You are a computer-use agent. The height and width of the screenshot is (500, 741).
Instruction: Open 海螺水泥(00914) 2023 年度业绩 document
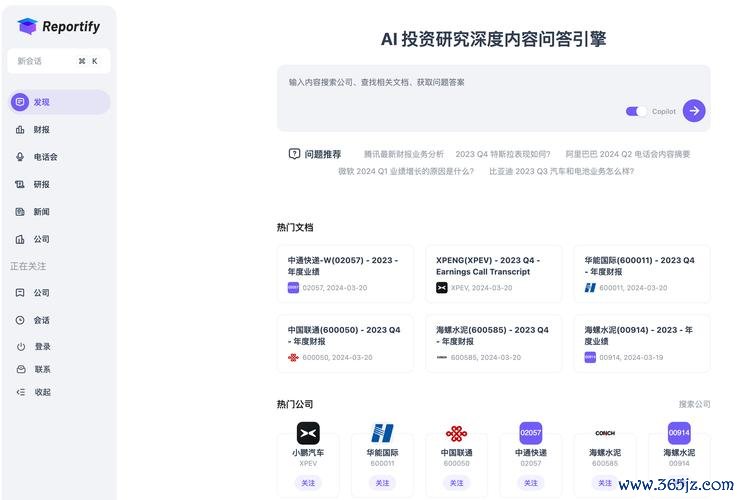coord(642,344)
